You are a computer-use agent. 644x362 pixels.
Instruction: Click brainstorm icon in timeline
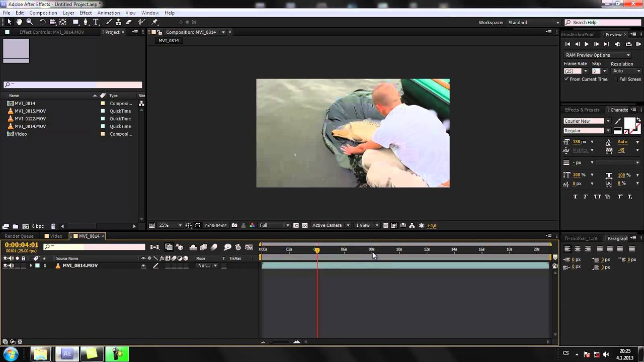coord(227,247)
